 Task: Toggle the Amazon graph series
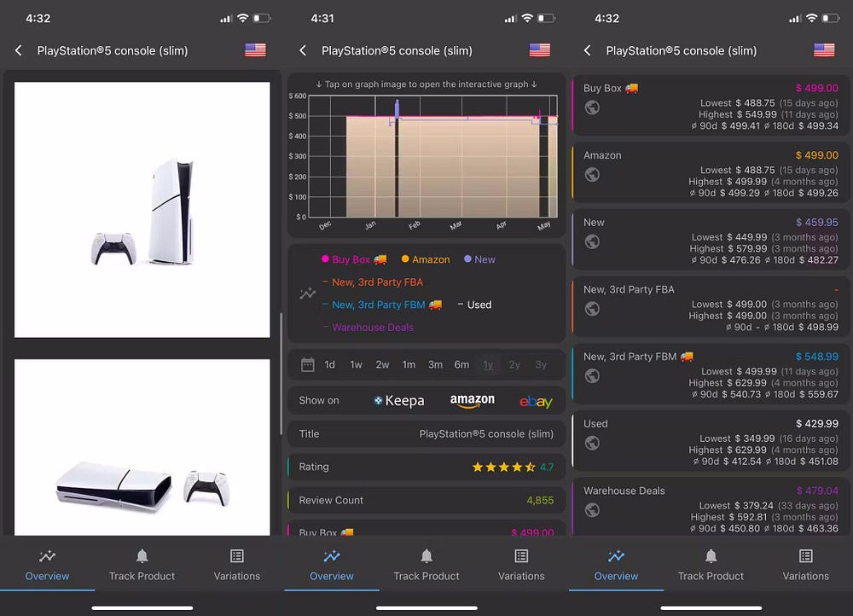(x=426, y=259)
